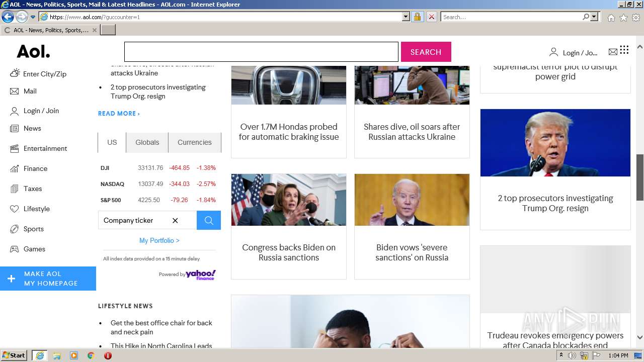
Task: Open '2 top prosecutors investigating Trump Org. resign' list link
Action: click(158, 92)
